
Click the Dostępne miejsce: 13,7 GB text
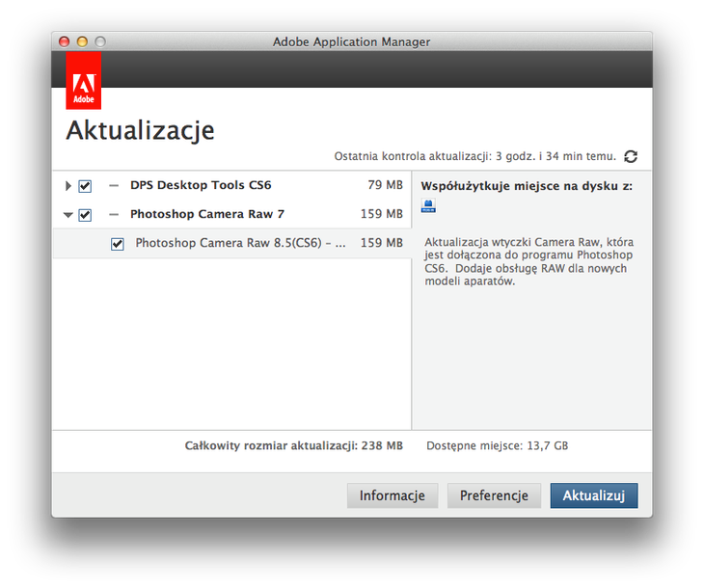497,445
